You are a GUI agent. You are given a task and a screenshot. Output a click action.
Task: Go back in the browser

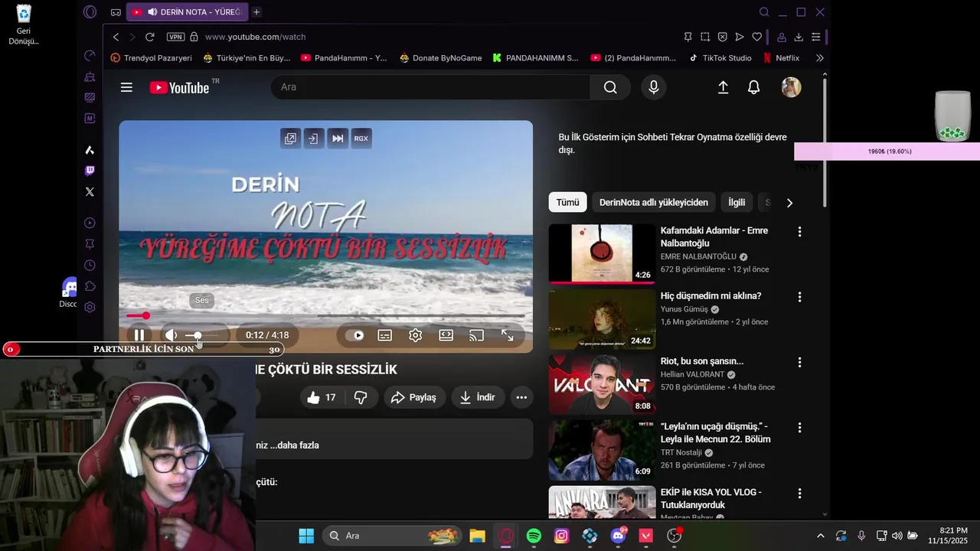pos(116,37)
